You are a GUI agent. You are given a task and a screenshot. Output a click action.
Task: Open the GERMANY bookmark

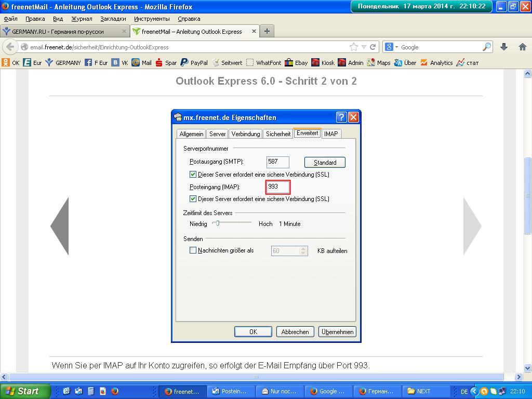coord(63,62)
